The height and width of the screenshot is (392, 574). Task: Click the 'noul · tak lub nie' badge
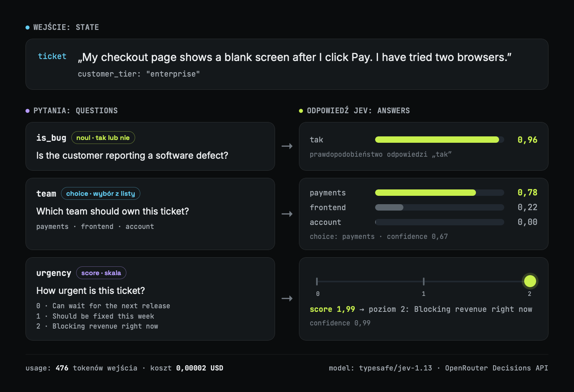coord(103,138)
